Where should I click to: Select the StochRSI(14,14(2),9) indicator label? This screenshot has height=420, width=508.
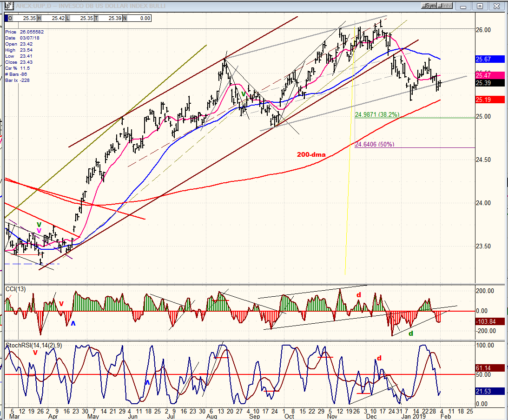(x=33, y=346)
